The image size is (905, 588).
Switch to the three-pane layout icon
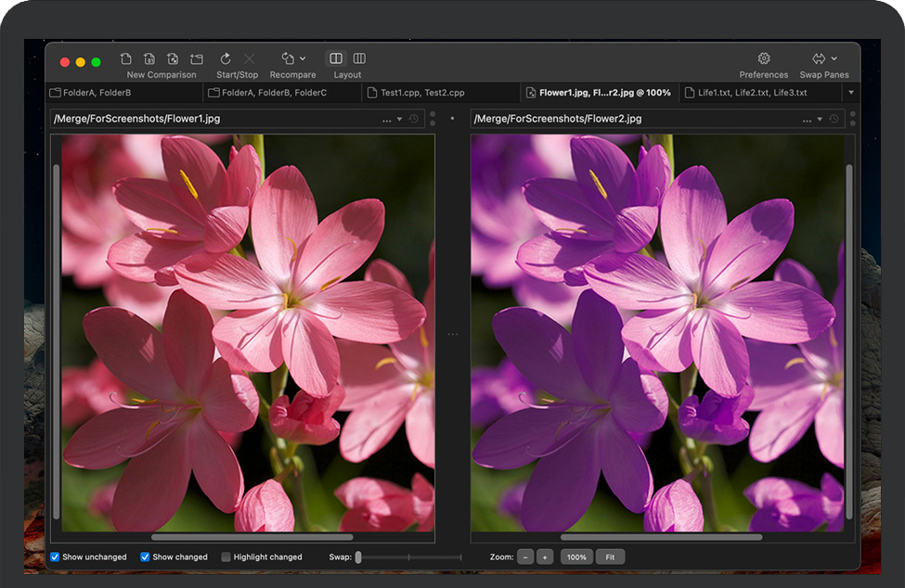coord(359,58)
